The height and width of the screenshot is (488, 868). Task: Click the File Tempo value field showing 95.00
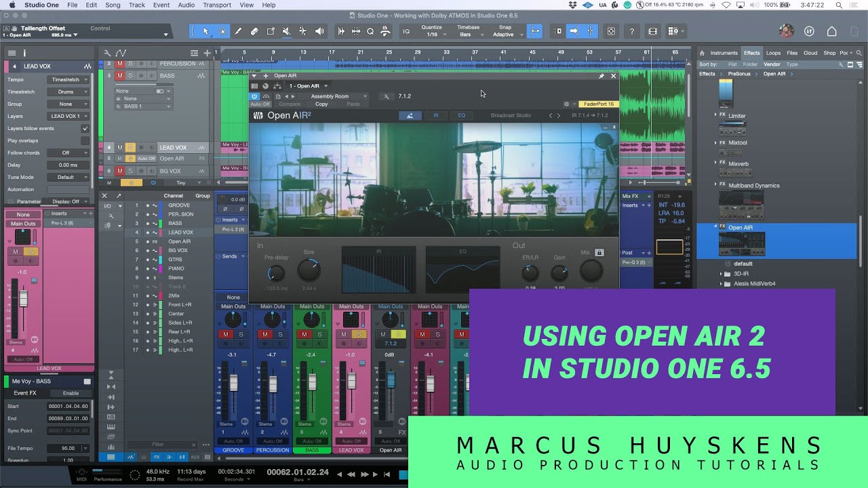tap(68, 448)
